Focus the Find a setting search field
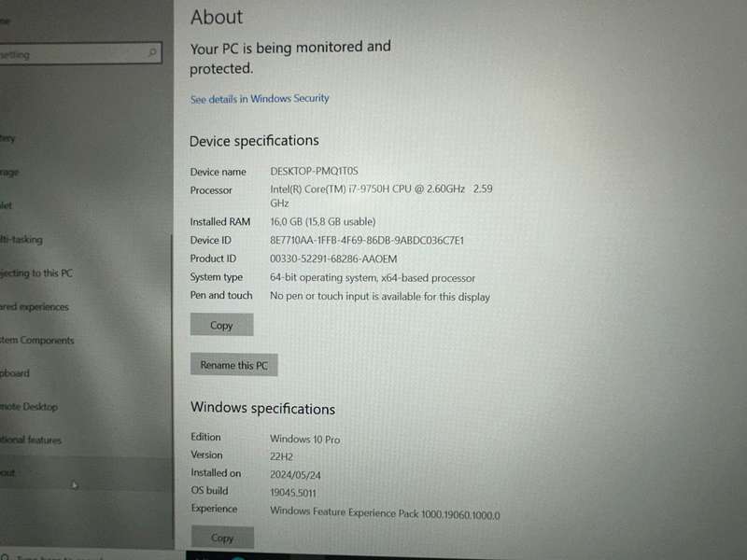 [80, 53]
